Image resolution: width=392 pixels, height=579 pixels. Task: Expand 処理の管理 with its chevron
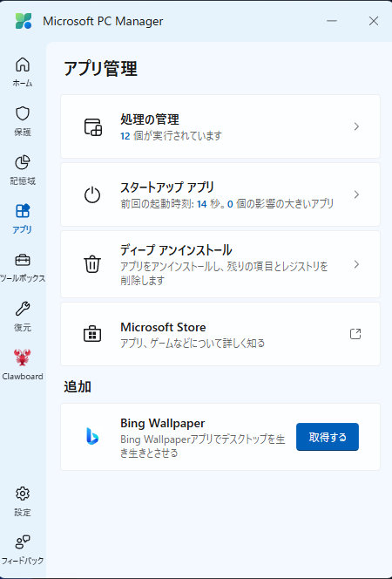[x=356, y=126]
